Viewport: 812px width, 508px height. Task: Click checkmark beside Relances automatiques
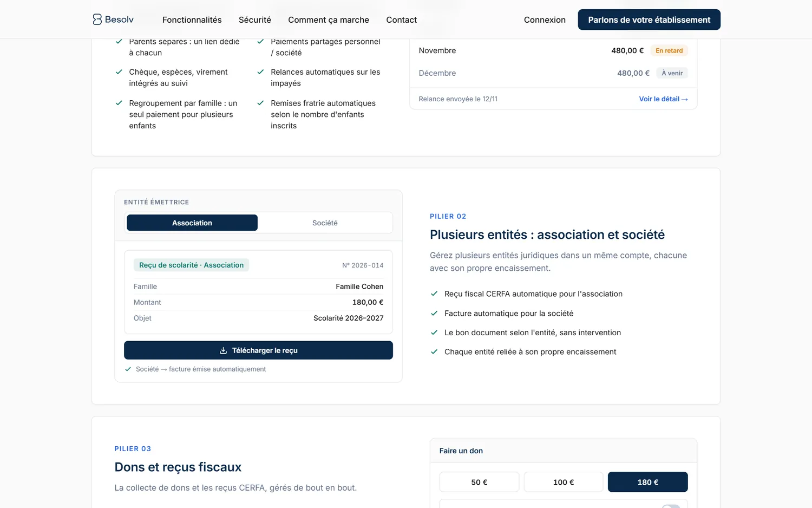coord(260,72)
